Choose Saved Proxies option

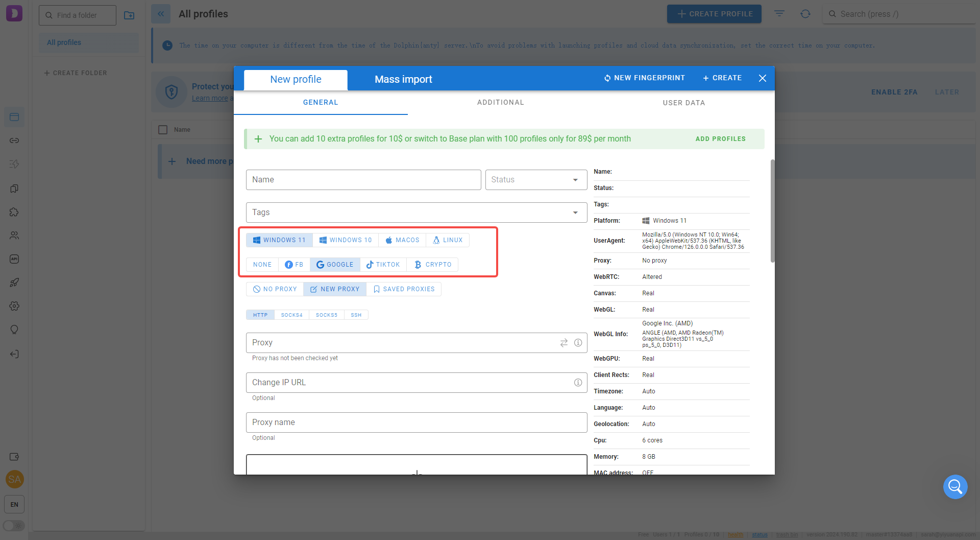(404, 289)
